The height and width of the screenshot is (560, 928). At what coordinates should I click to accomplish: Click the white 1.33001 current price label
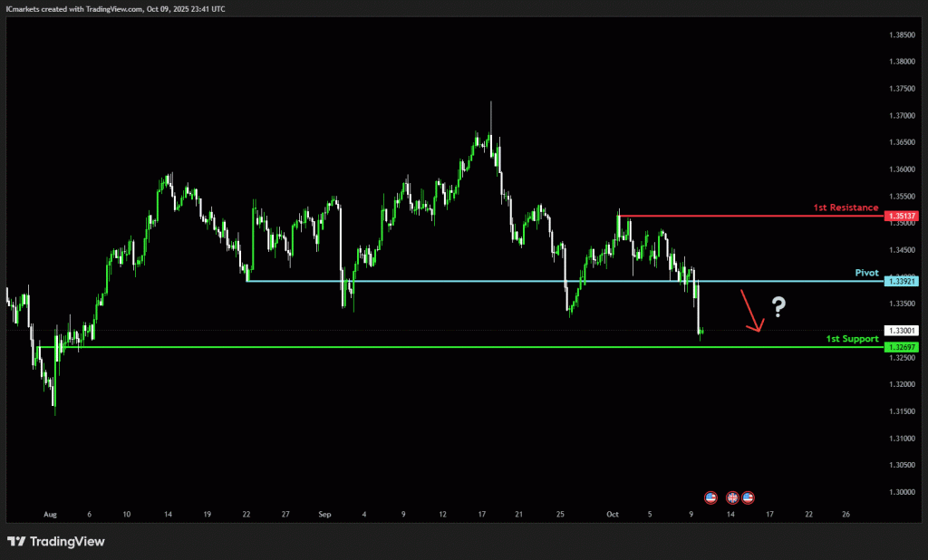903,332
